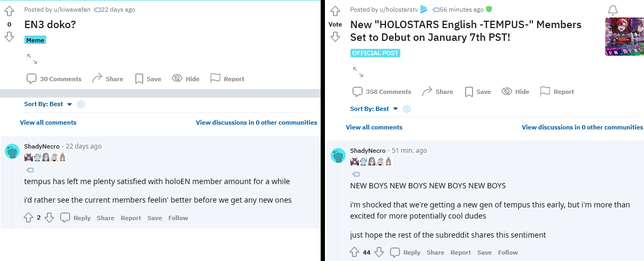Open the right "View discussions in 0 other communities" link
644x261 pixels.
click(x=582, y=127)
